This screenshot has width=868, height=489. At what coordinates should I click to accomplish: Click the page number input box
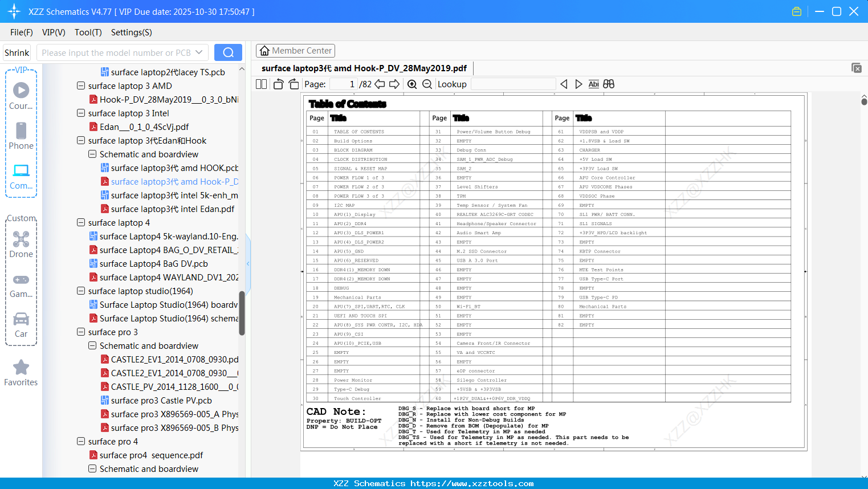click(x=343, y=84)
